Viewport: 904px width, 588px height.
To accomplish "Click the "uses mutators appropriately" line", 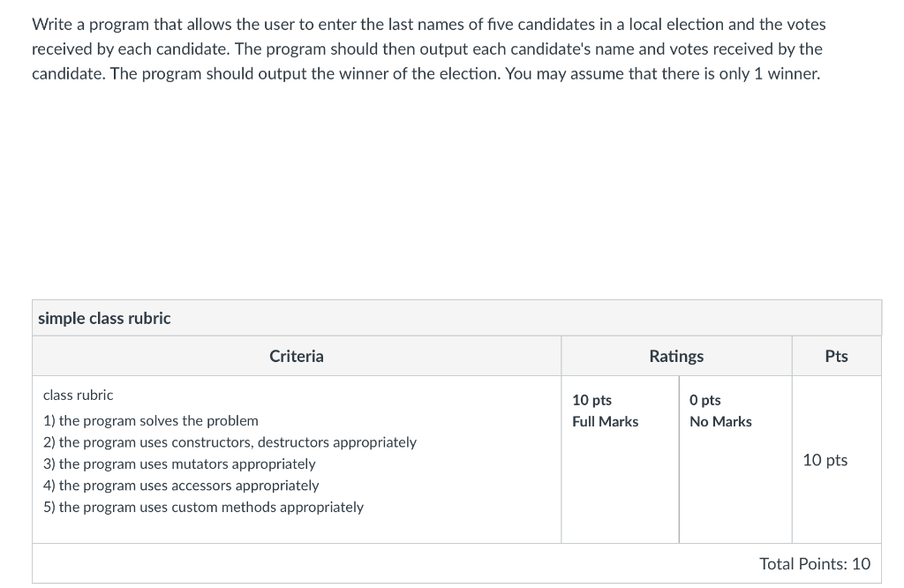I will pos(179,464).
